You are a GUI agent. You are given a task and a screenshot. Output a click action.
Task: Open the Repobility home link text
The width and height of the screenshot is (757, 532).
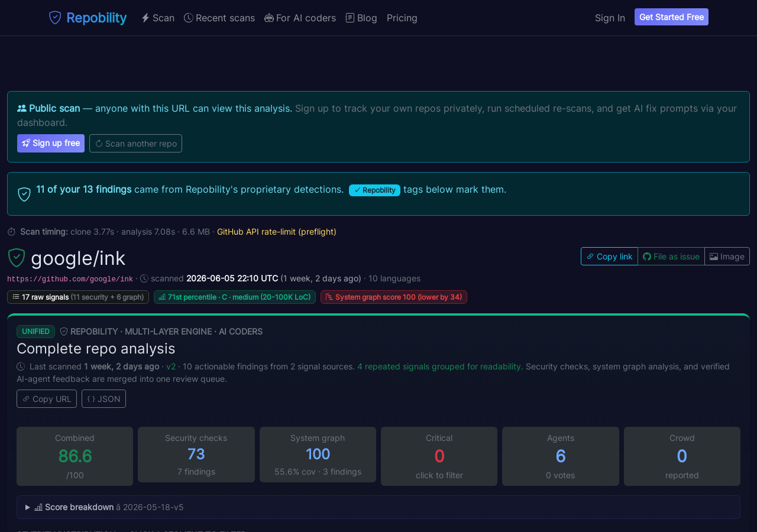click(x=96, y=18)
